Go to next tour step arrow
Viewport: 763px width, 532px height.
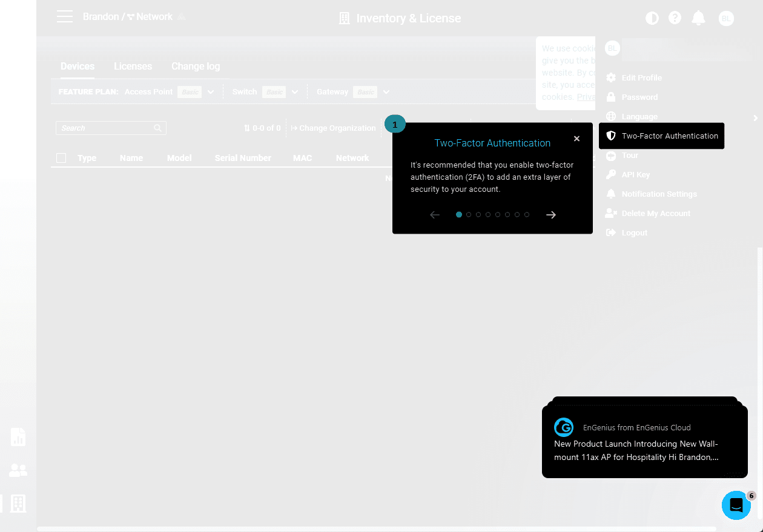coord(550,215)
